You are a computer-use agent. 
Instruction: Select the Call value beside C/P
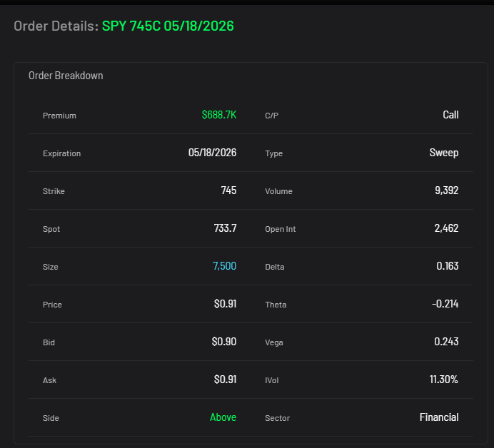(450, 115)
